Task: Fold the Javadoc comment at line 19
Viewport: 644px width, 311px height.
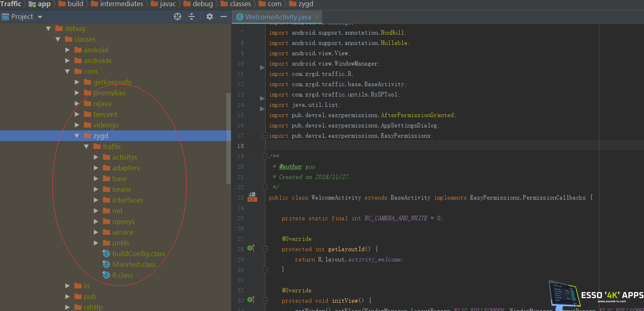Action: (x=265, y=156)
